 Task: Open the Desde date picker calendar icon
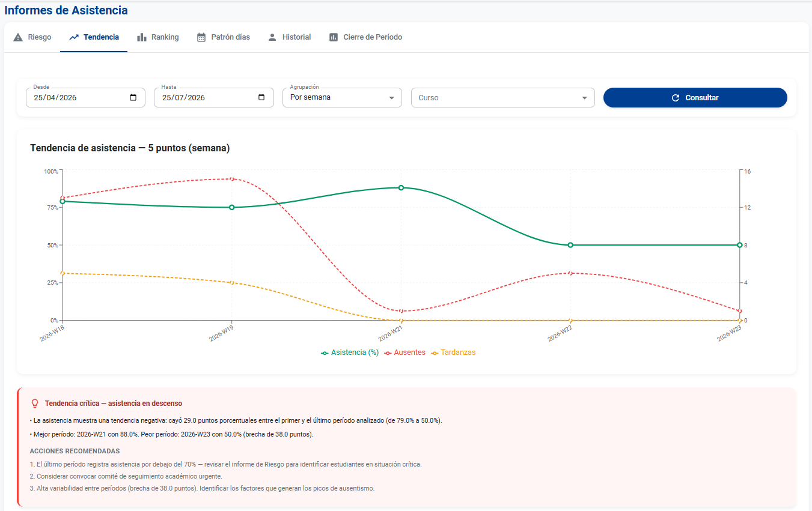[133, 97]
